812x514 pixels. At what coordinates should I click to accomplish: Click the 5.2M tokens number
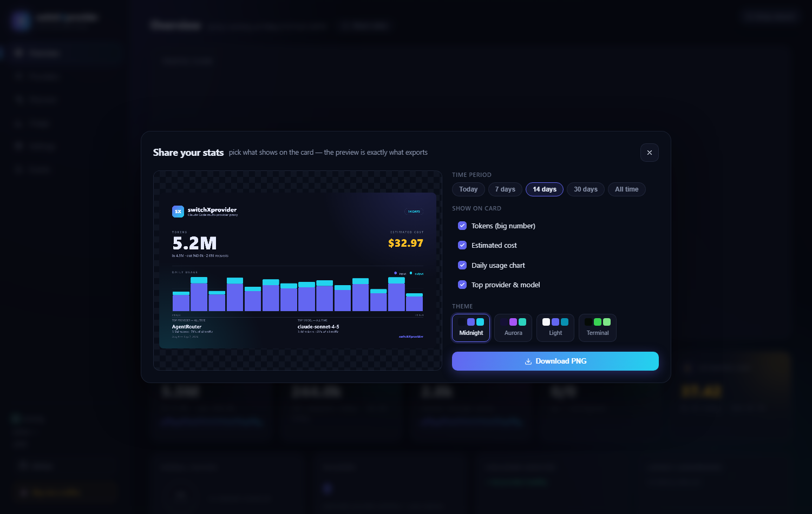pos(194,243)
